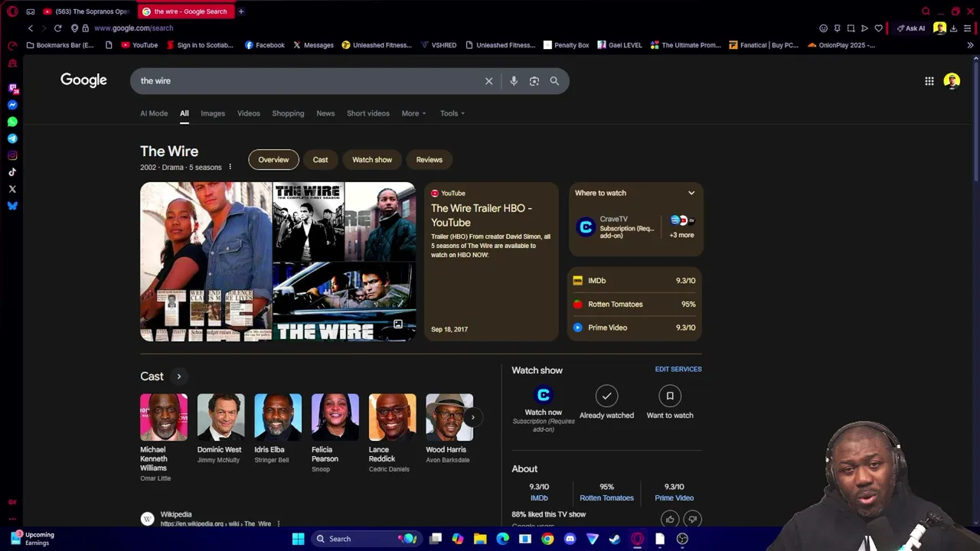
Task: Open Twitch in the Opera sidebar
Action: click(12, 89)
